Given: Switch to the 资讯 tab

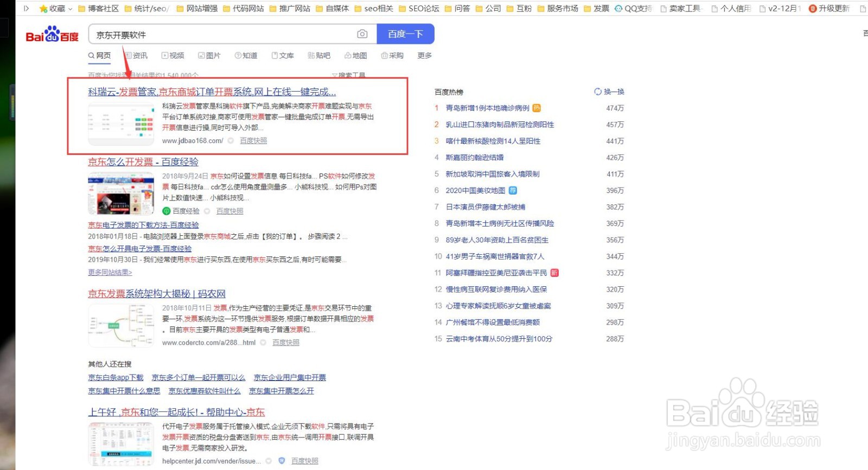Looking at the screenshot, I should pyautogui.click(x=136, y=55).
